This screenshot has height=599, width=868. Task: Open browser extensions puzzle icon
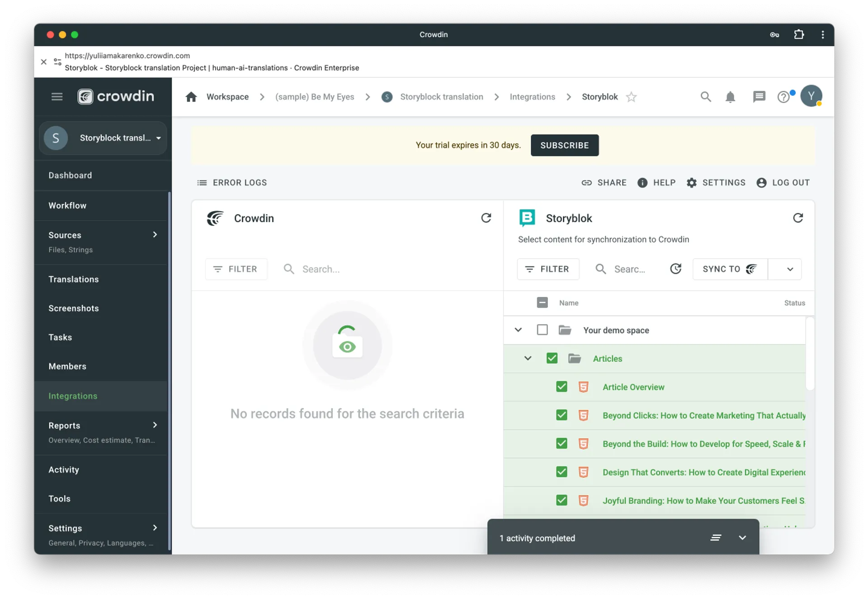click(x=799, y=34)
